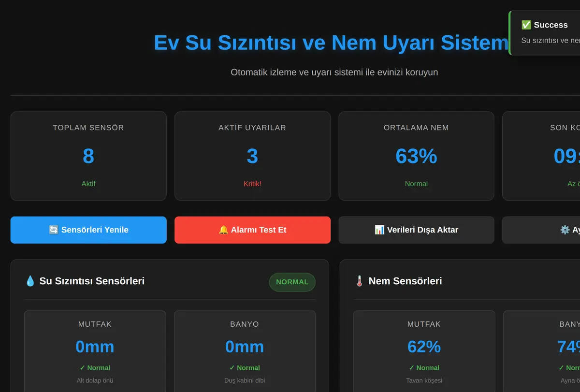580x392 pixels.
Task: Open the Toplam Sensör card showing 8
Action: tap(88, 156)
